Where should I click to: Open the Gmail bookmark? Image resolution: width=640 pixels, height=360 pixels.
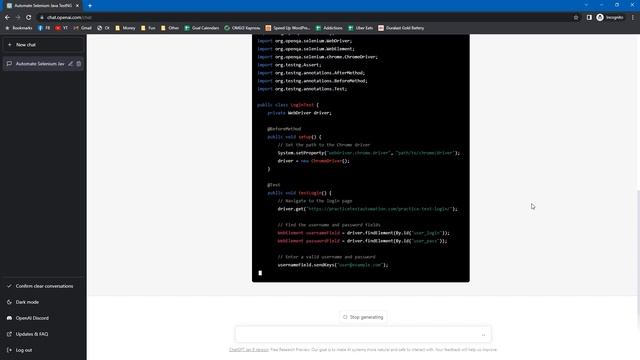pyautogui.click(x=82, y=28)
